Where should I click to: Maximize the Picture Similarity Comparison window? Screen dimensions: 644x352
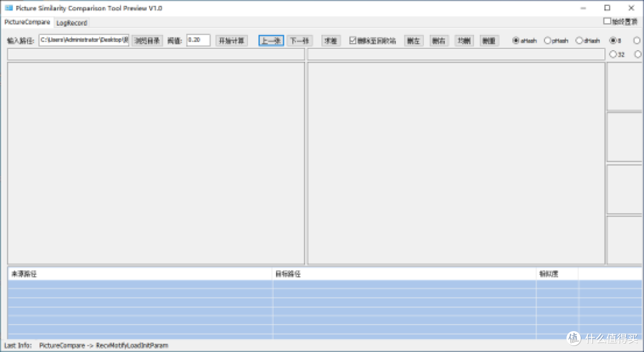607,8
